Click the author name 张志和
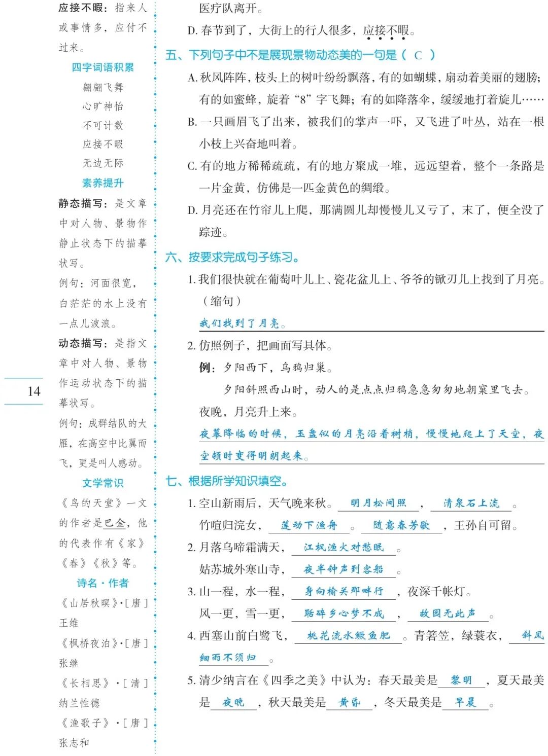 tap(74, 743)
